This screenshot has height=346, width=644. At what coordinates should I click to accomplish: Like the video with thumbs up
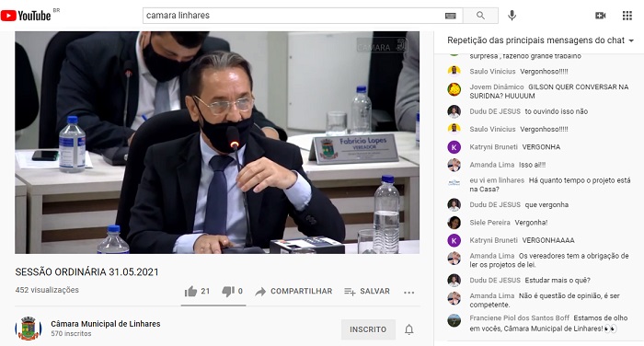coord(197,292)
